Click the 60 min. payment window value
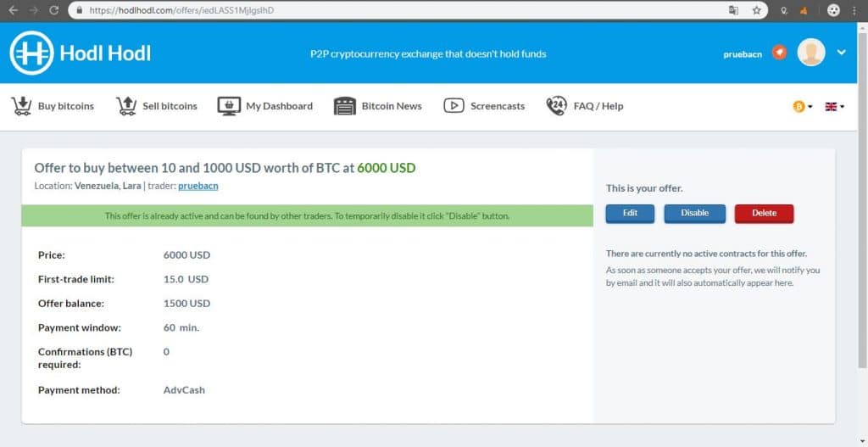The image size is (868, 447). [x=181, y=327]
